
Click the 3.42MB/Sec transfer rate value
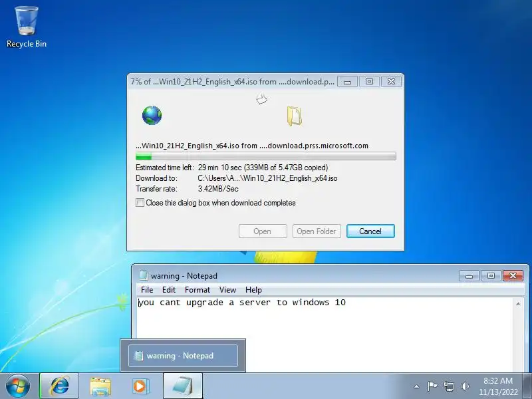(218, 189)
